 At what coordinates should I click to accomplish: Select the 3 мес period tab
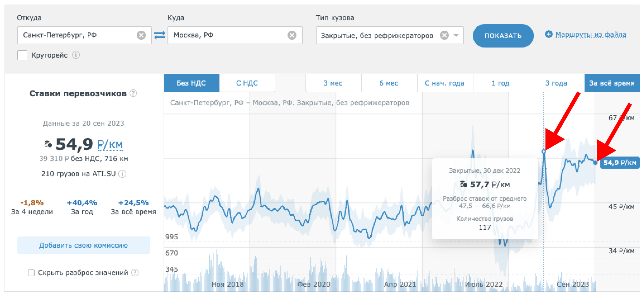tap(333, 83)
